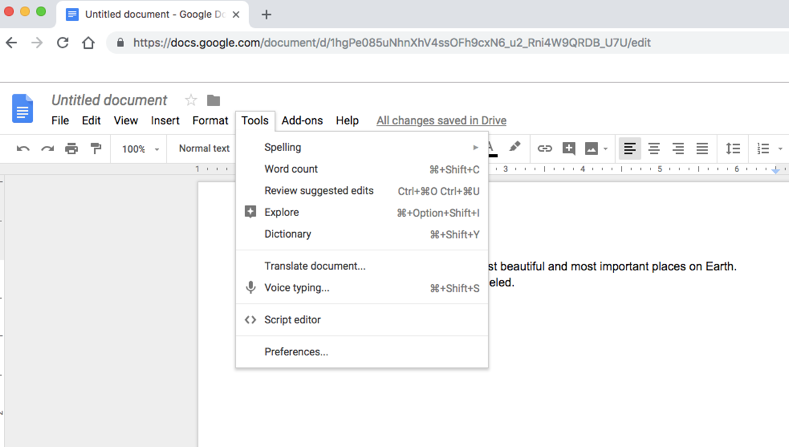
Task: Click the numbered list icon
Action: coord(763,148)
